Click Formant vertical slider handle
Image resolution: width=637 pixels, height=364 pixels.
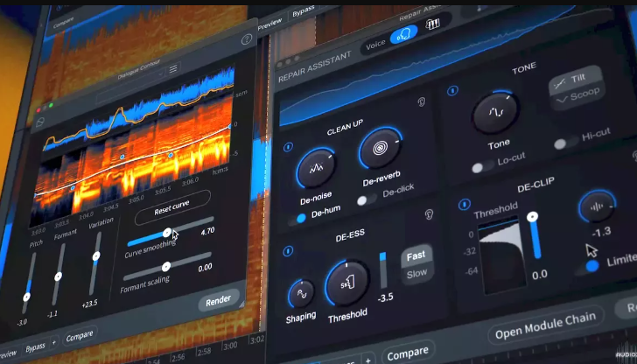pos(58,276)
